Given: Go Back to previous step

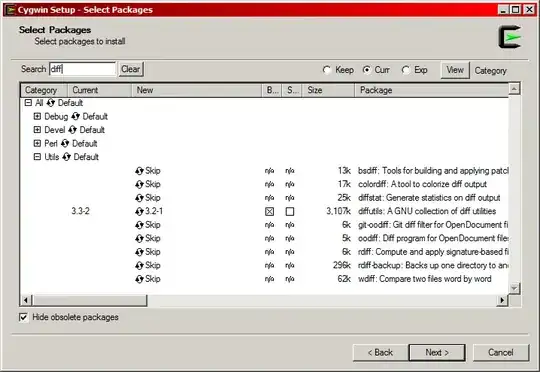Looking at the screenshot, I should [x=380, y=353].
